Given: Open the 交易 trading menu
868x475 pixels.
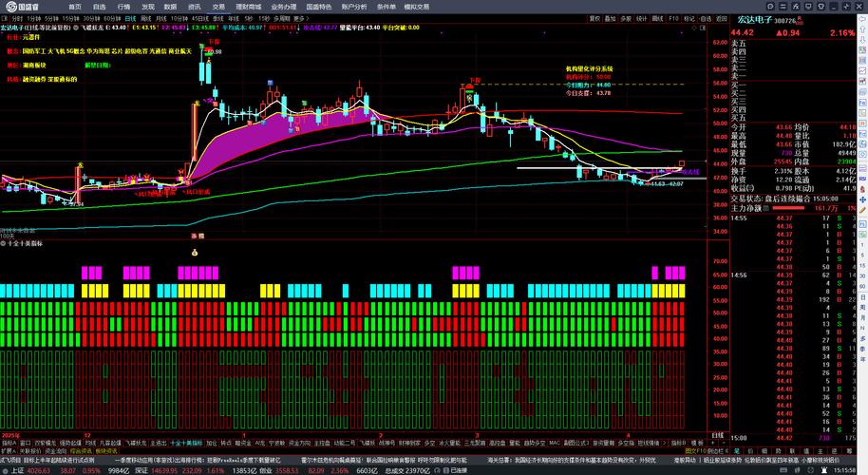Looking at the screenshot, I should coord(218,7).
